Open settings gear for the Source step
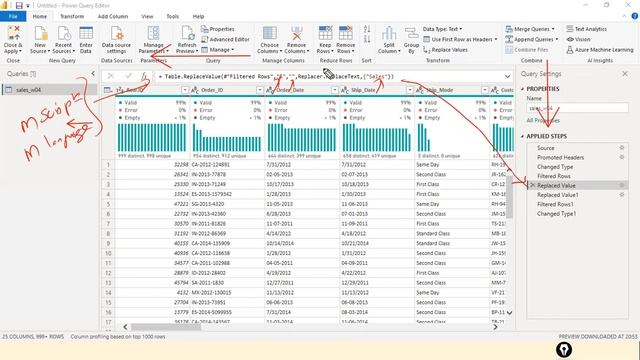The width and height of the screenshot is (640, 360). click(622, 148)
